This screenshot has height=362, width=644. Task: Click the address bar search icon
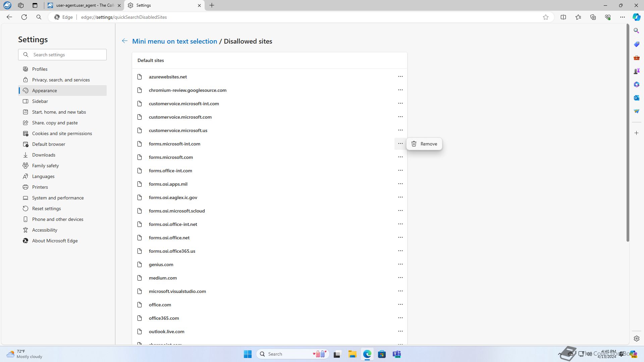[x=39, y=17]
